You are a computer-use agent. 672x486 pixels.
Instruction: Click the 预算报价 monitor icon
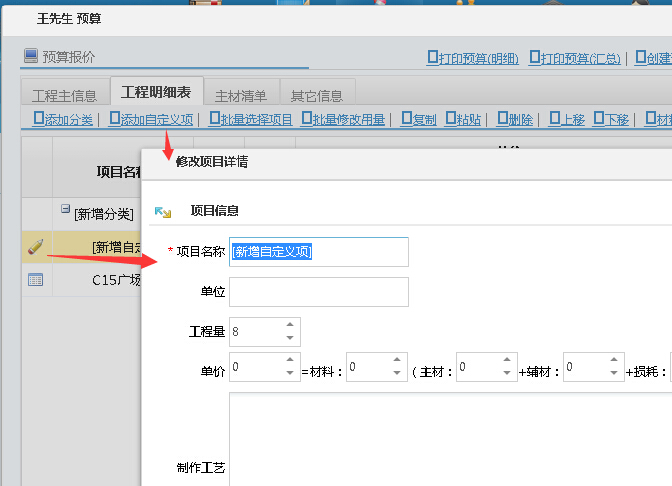31,57
